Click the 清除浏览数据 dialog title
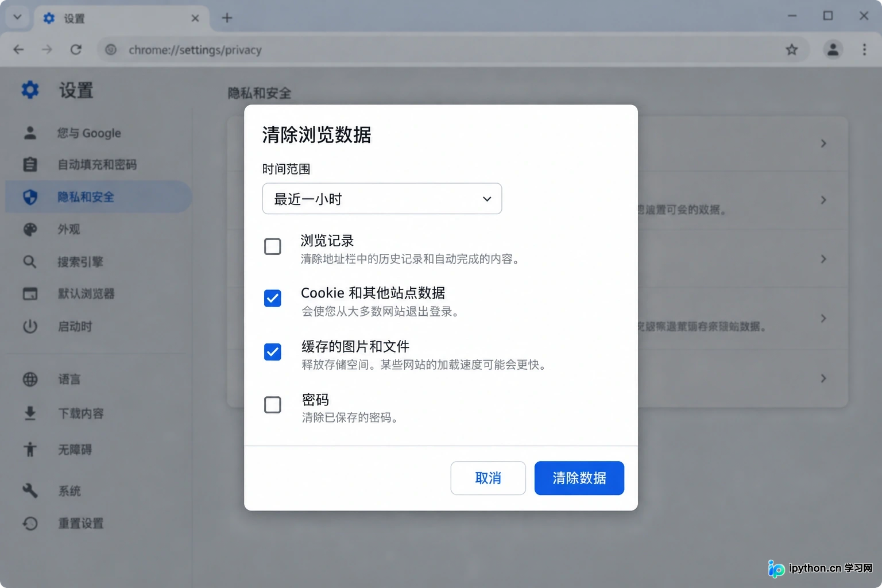This screenshot has height=588, width=882. (316, 135)
